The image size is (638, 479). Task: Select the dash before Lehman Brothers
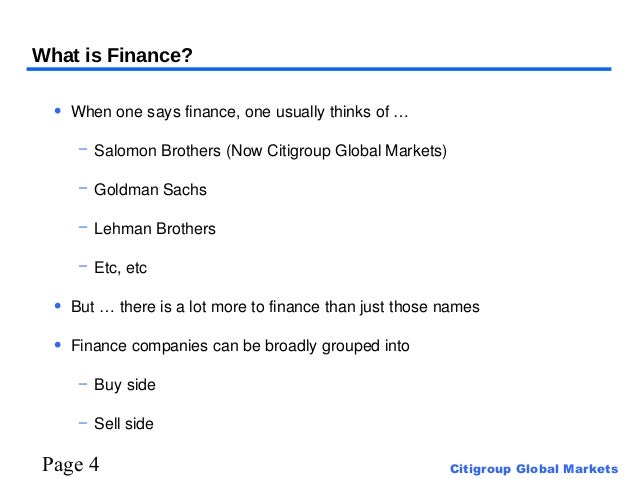[x=83, y=227]
